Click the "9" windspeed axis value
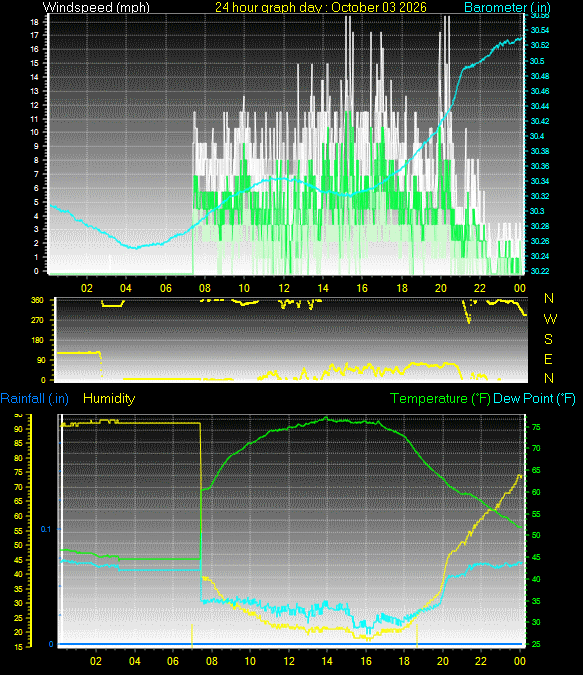The width and height of the screenshot is (583, 675). click(x=36, y=146)
